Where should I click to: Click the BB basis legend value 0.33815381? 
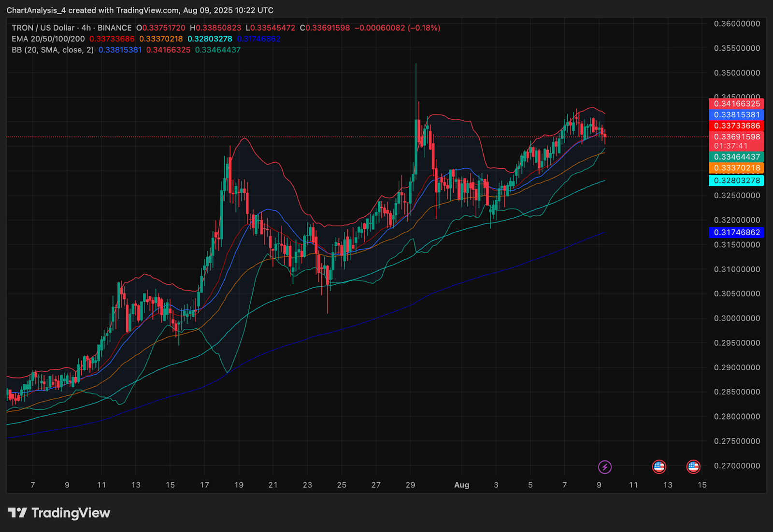(x=120, y=50)
